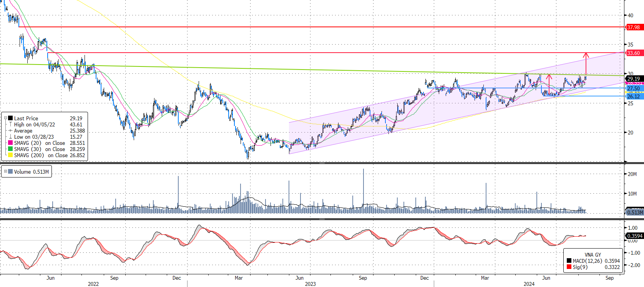
Task: Click the yellow SMAVG (200) color swatch
Action: pyautogui.click(x=10, y=155)
